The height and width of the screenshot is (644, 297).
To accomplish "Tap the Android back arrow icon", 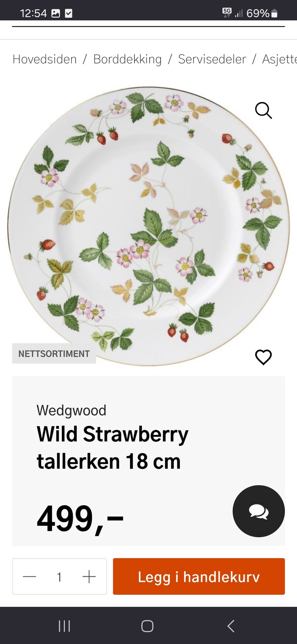I will click(x=231, y=626).
